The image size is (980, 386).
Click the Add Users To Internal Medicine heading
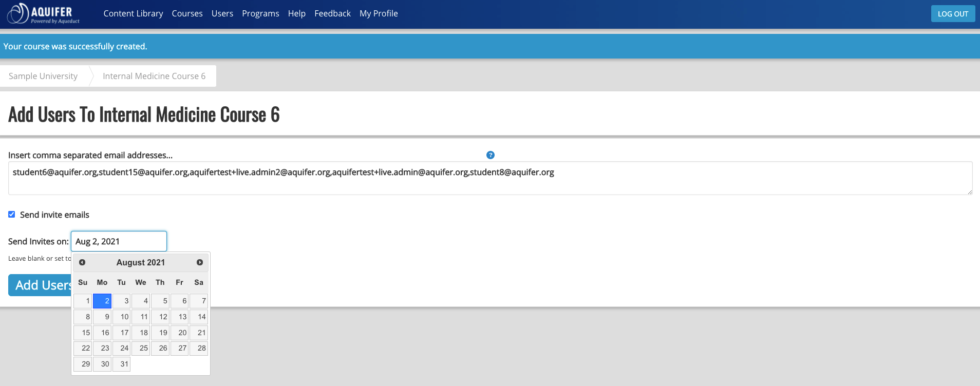(144, 114)
